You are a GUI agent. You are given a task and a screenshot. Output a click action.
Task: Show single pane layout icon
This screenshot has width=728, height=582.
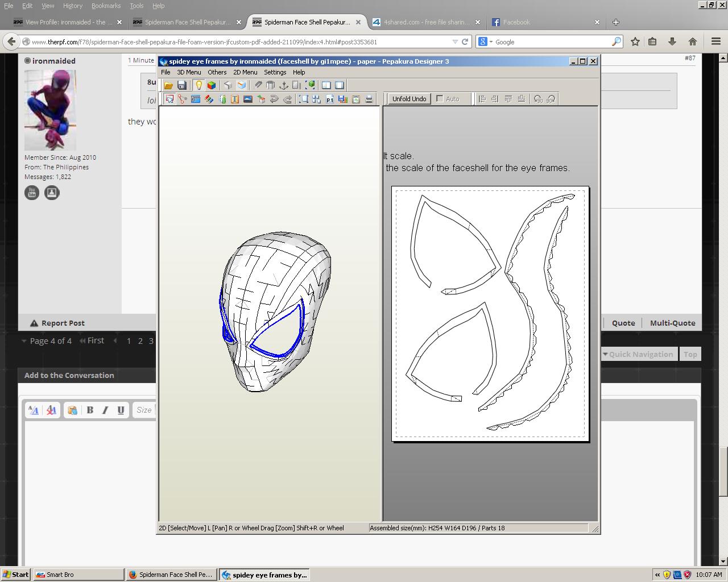(340, 85)
